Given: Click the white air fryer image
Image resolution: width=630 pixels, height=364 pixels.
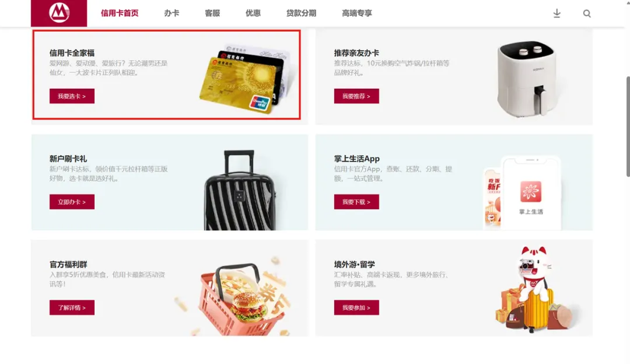Looking at the screenshot, I should pos(527,79).
